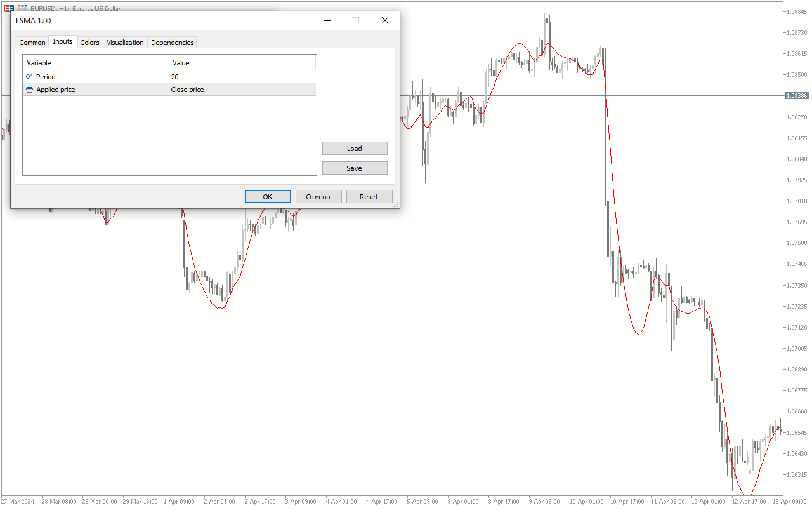This screenshot has height=508, width=812.
Task: Click the Period integer type icon
Action: (x=29, y=77)
